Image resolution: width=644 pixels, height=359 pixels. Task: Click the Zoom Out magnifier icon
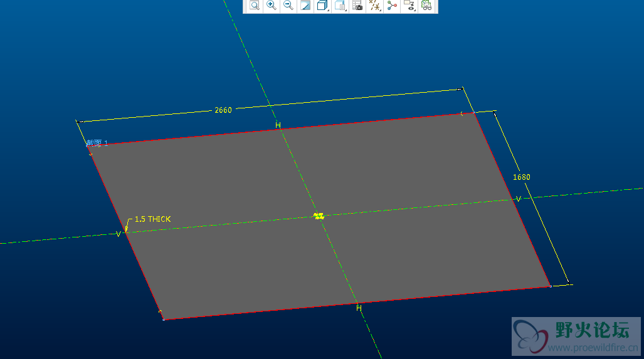288,6
